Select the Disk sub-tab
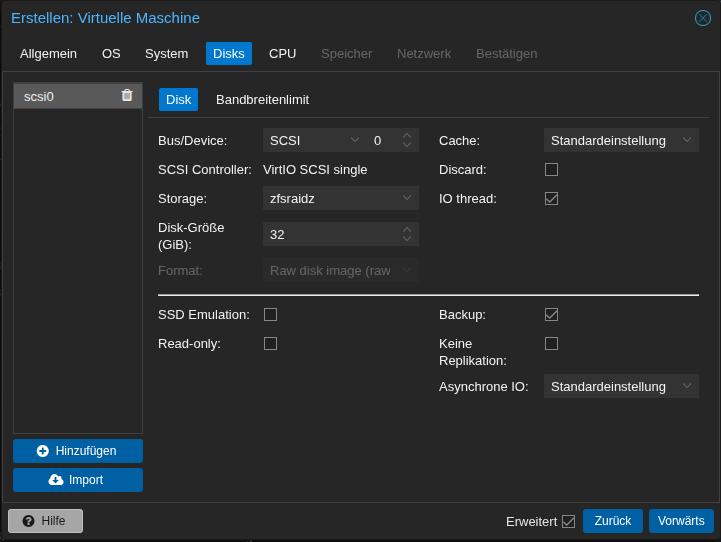Screen dimensions: 721x542 (x=178, y=99)
